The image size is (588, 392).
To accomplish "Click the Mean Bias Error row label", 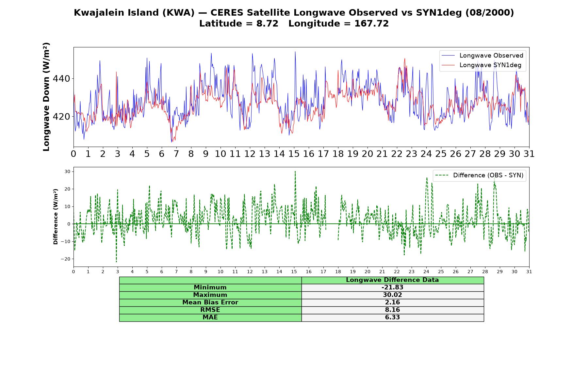I will tap(210, 302).
